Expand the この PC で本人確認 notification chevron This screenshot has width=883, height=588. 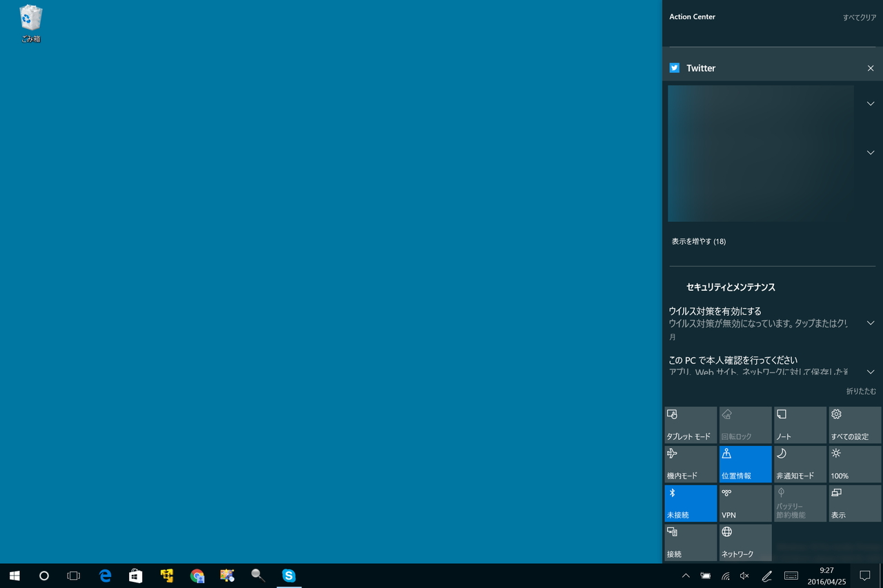(x=871, y=372)
